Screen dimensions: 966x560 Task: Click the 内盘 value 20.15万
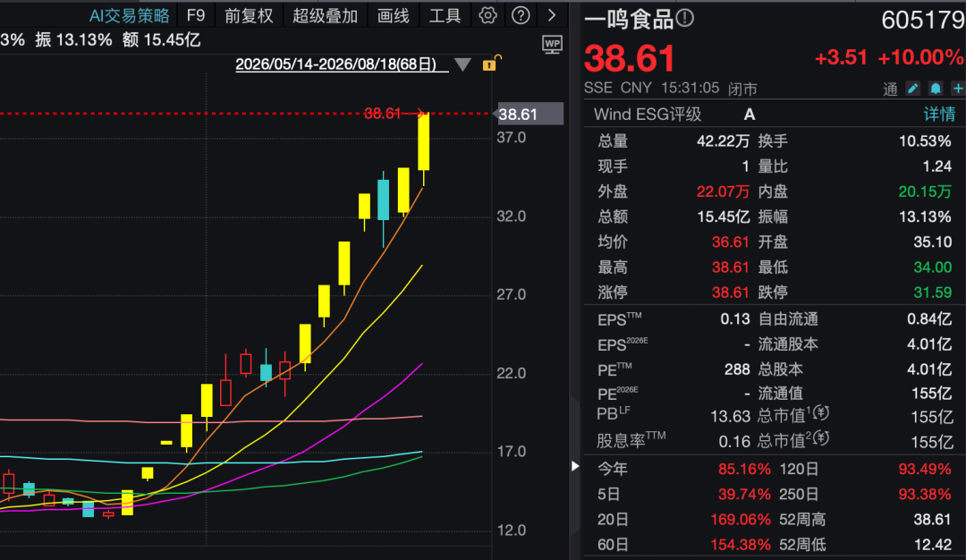[925, 191]
